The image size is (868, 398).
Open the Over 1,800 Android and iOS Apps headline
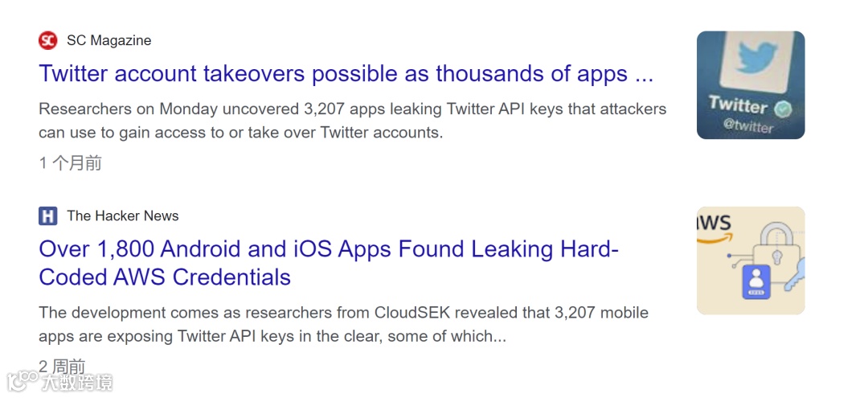pyautogui.click(x=329, y=263)
